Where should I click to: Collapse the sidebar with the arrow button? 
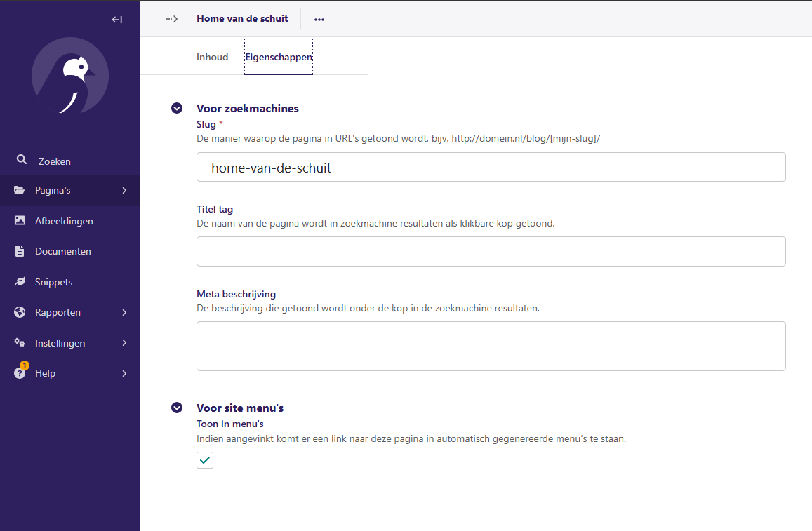click(117, 19)
